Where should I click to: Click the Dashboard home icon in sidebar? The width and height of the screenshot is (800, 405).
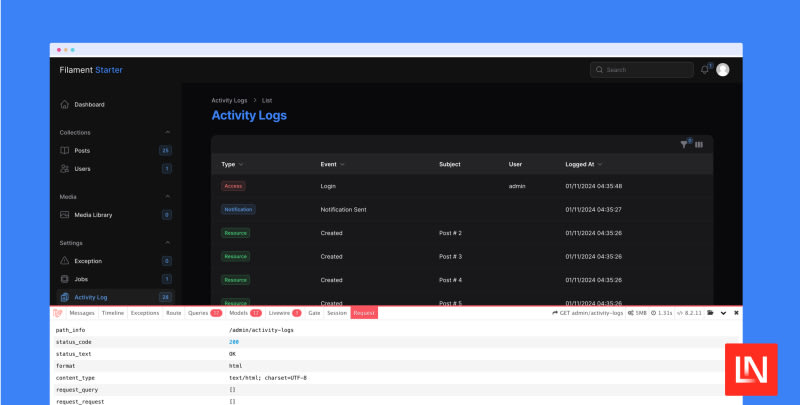click(x=64, y=104)
